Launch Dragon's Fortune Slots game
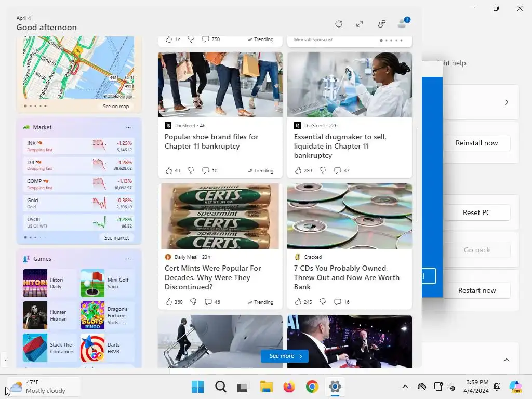The image size is (532, 399). (107, 315)
